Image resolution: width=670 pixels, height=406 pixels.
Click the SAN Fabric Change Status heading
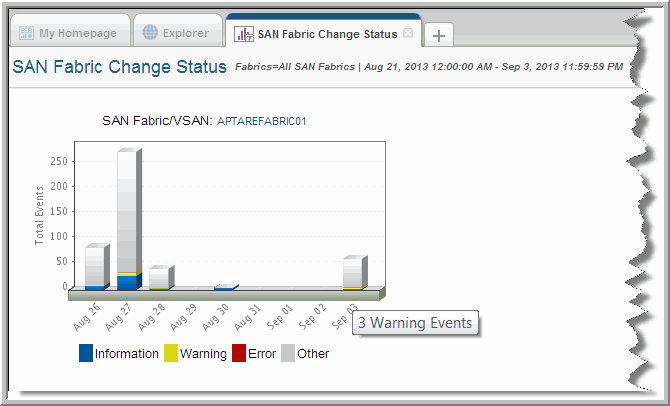pos(118,68)
